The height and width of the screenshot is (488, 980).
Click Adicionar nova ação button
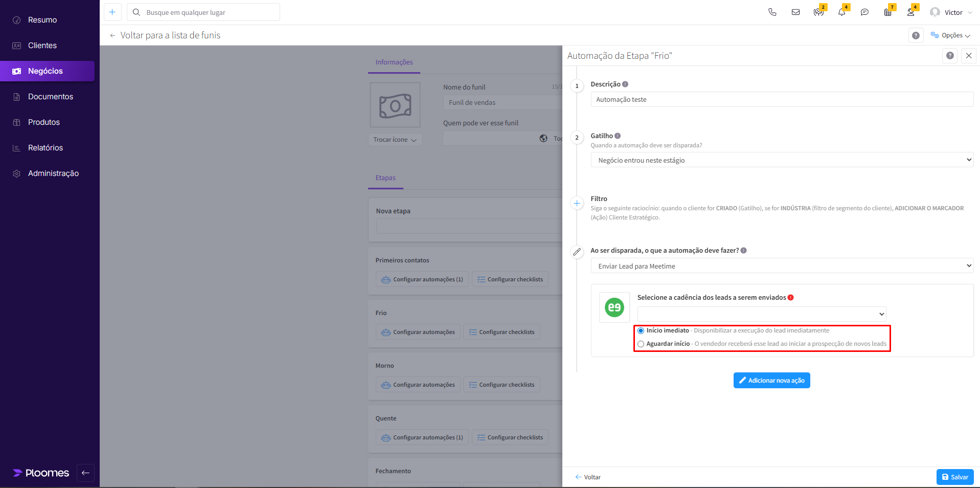point(771,381)
